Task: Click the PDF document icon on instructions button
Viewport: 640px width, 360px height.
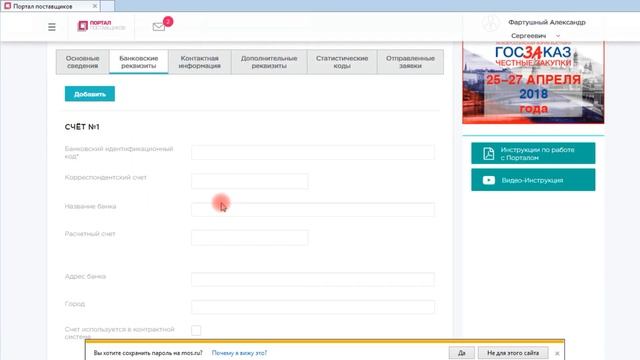Action: (489, 153)
